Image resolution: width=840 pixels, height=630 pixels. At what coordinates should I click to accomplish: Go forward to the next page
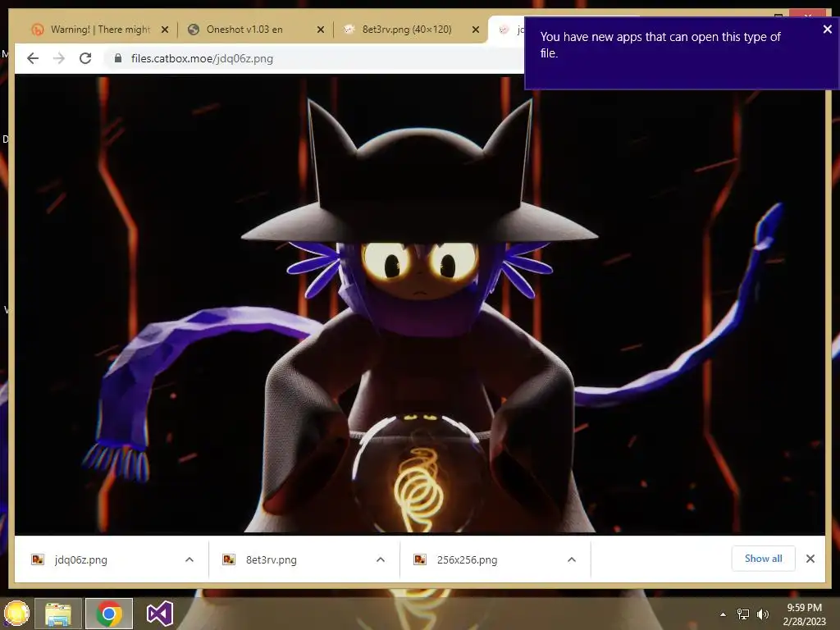pos(59,58)
